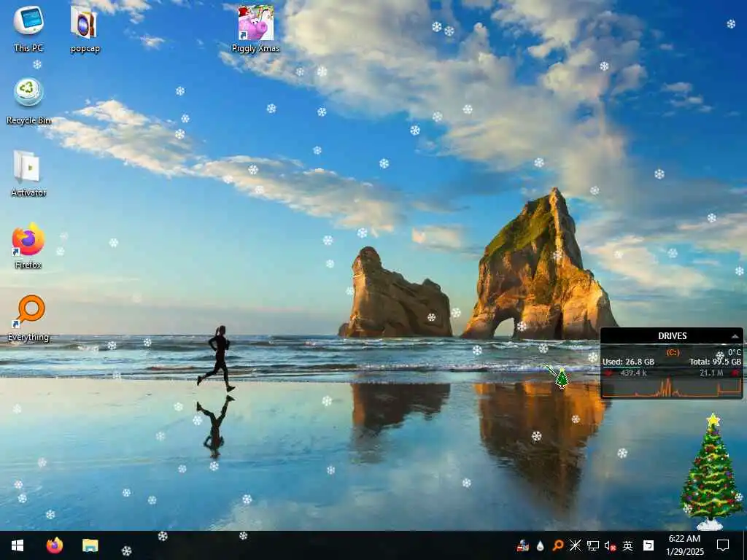Select the Piggly Xmas game shortcut
The width and height of the screenshot is (747, 560).
click(x=256, y=28)
